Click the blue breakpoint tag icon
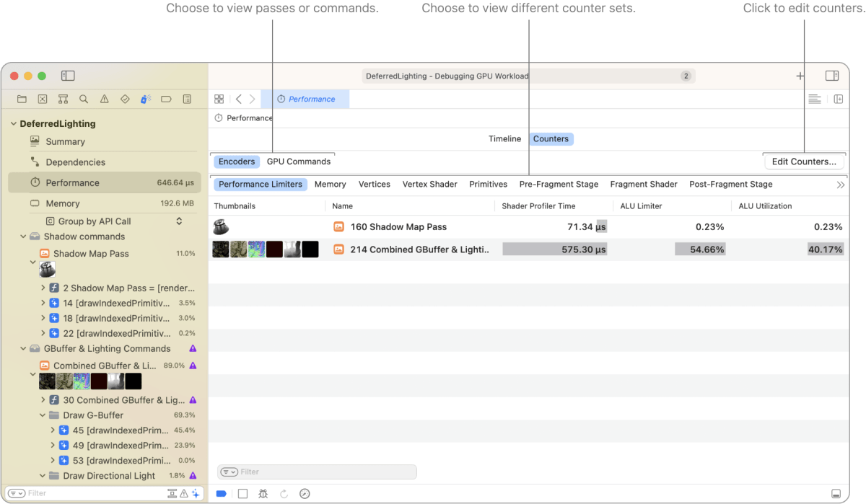 tap(222, 494)
